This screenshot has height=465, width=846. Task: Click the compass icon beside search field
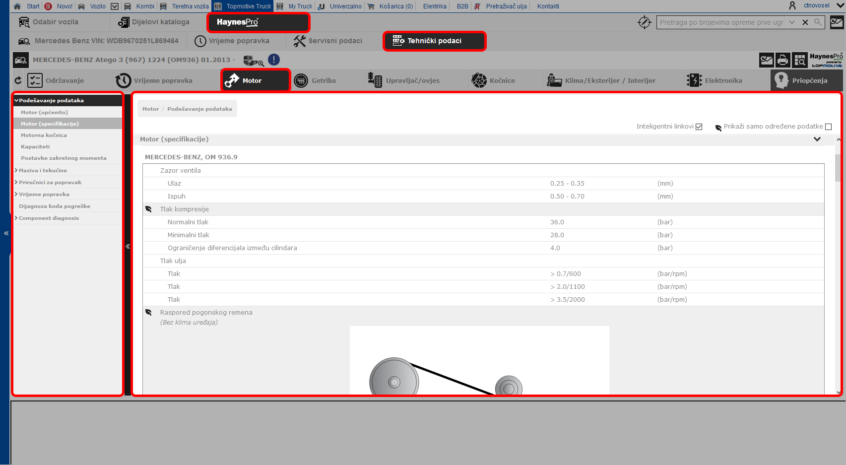(x=644, y=22)
